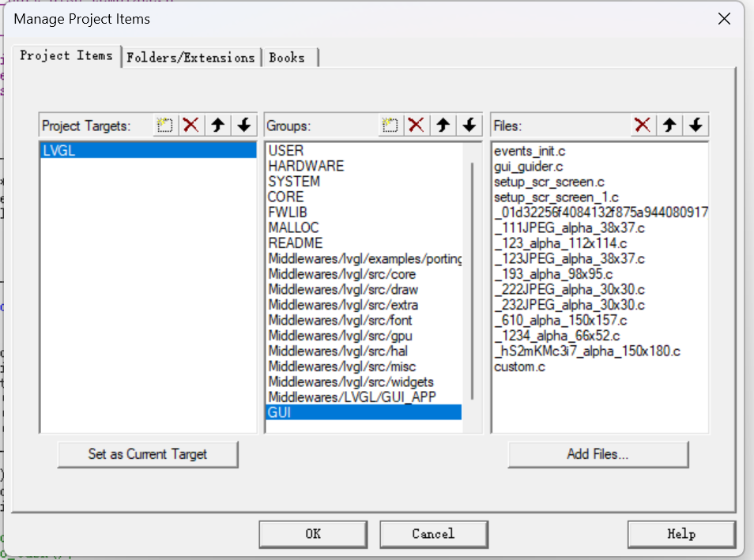Image resolution: width=754 pixels, height=560 pixels.
Task: Delete the GUI group
Action: (417, 125)
